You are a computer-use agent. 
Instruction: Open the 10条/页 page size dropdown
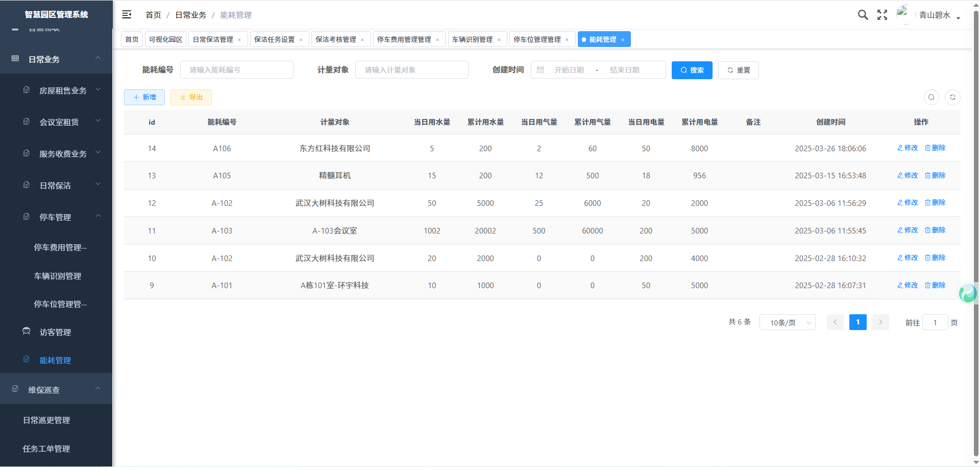[787, 322]
